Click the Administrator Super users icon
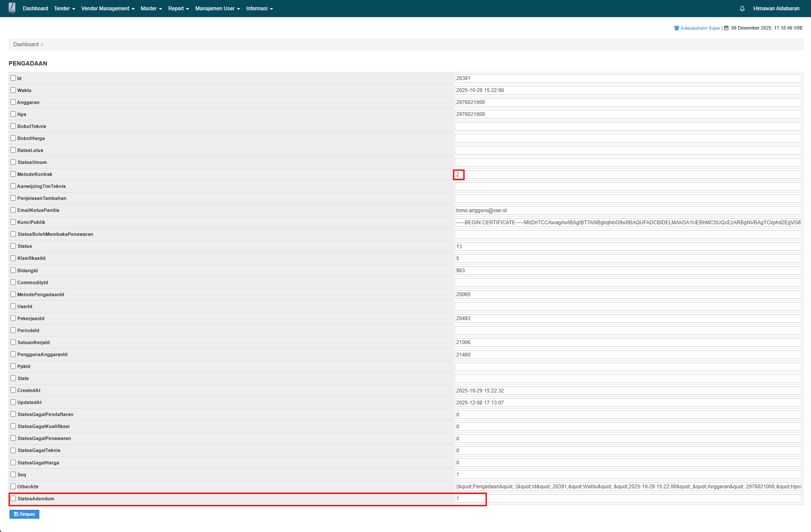811x532 pixels. point(677,28)
